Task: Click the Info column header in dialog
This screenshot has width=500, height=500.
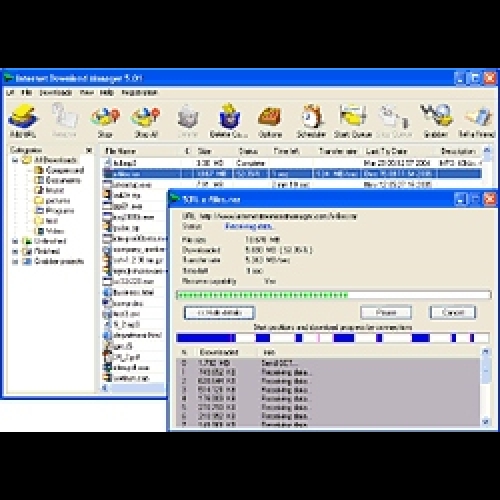Action: click(x=269, y=352)
